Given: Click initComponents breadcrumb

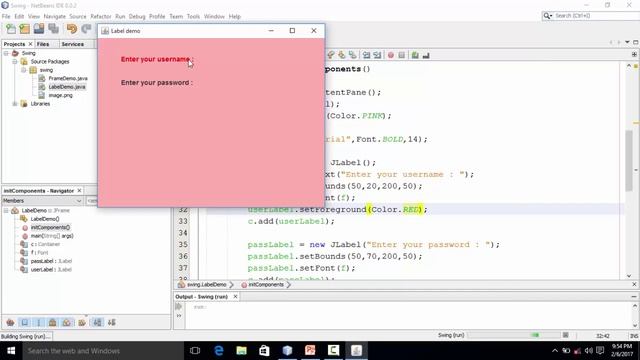Looking at the screenshot, I should pyautogui.click(x=266, y=284).
